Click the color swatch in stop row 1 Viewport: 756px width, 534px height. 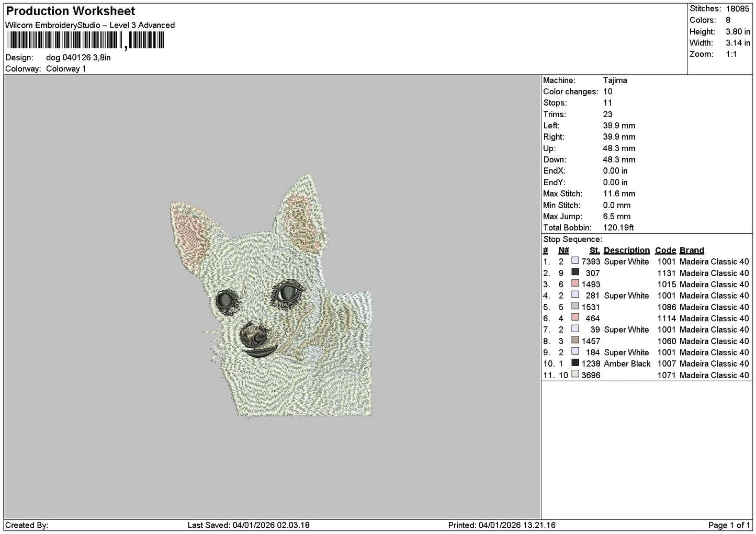[x=576, y=260]
